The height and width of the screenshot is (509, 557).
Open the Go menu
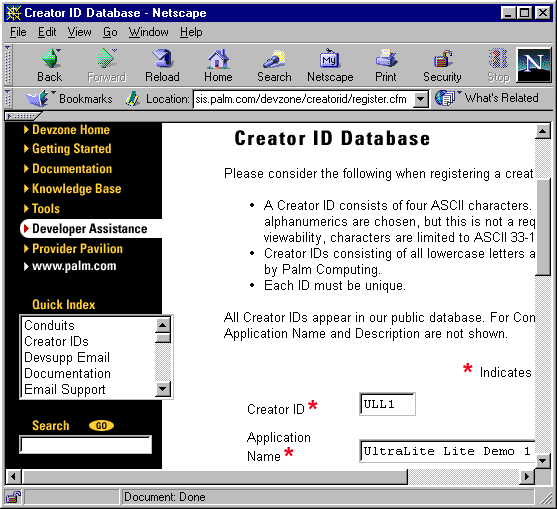coord(110,32)
